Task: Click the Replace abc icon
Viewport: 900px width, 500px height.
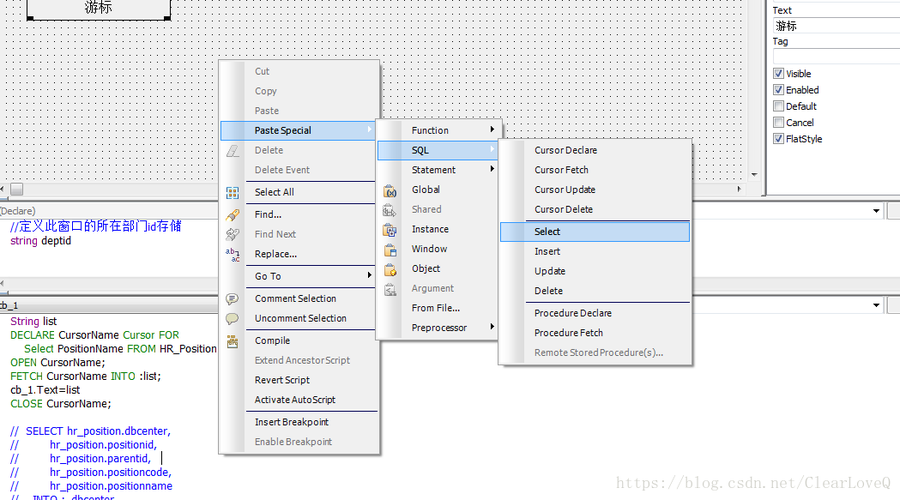Action: (x=232, y=254)
